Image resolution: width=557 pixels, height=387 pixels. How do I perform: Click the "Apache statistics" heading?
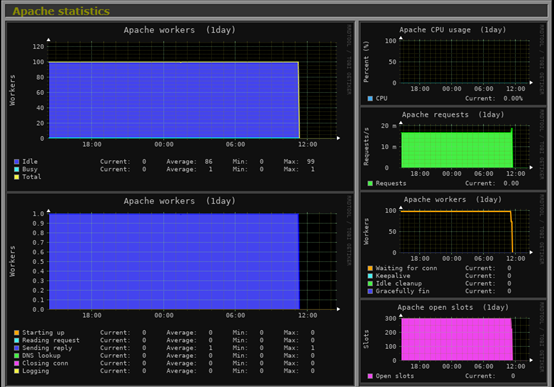(61, 11)
